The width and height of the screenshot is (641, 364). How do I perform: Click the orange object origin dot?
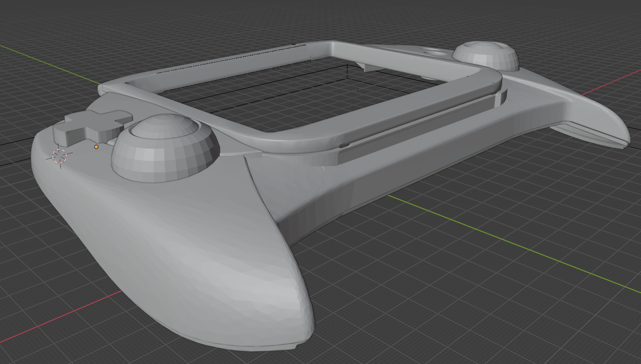tap(96, 147)
